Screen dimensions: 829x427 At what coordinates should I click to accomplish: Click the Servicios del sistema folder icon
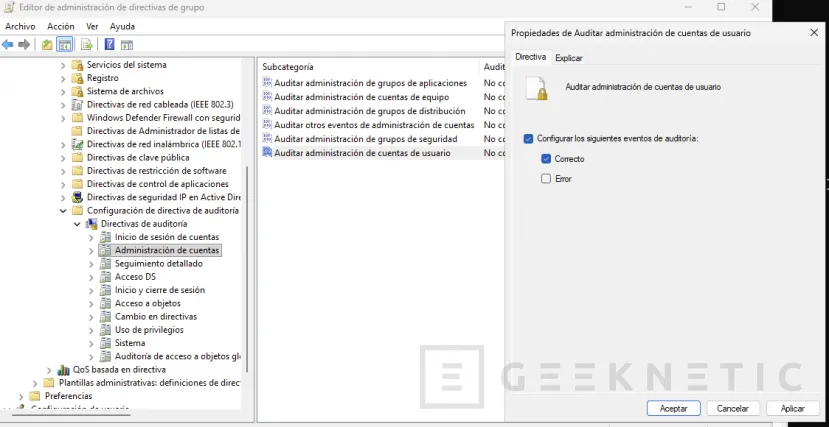78,65
